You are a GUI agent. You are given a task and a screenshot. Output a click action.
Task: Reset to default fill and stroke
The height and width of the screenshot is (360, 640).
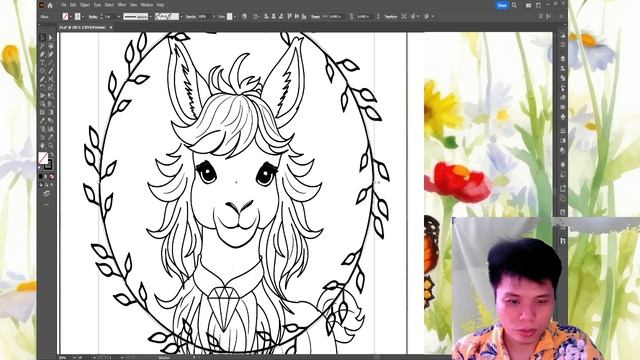(39, 167)
